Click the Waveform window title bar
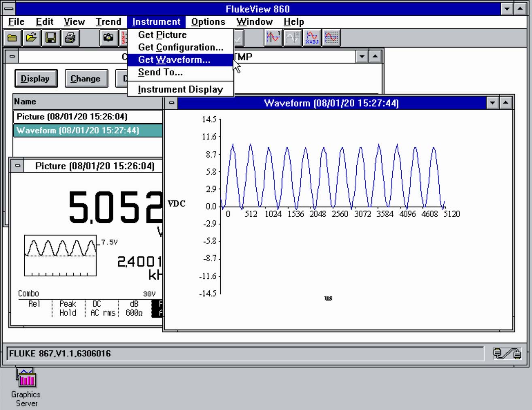The height and width of the screenshot is (410, 532). click(332, 103)
